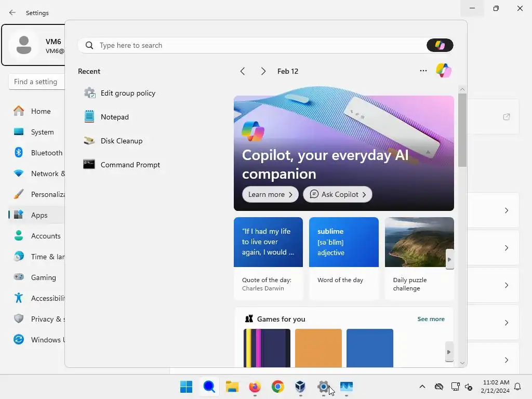Open the notification bell
532x399 pixels.
pyautogui.click(x=517, y=387)
